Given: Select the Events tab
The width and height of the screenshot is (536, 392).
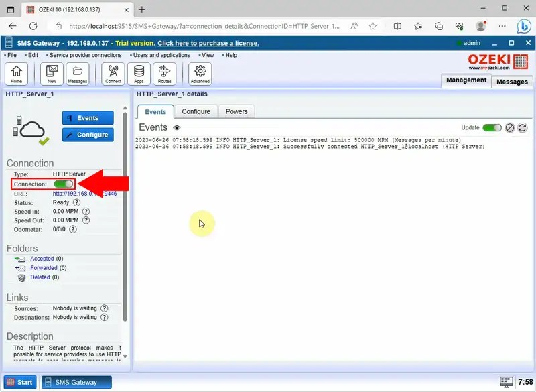Looking at the screenshot, I should click(155, 112).
